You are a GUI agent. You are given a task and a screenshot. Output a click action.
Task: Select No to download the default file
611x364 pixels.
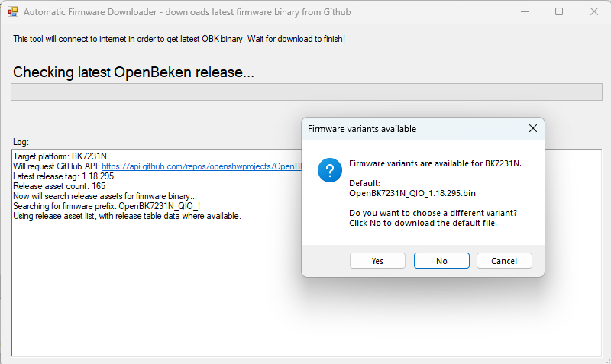tap(441, 261)
